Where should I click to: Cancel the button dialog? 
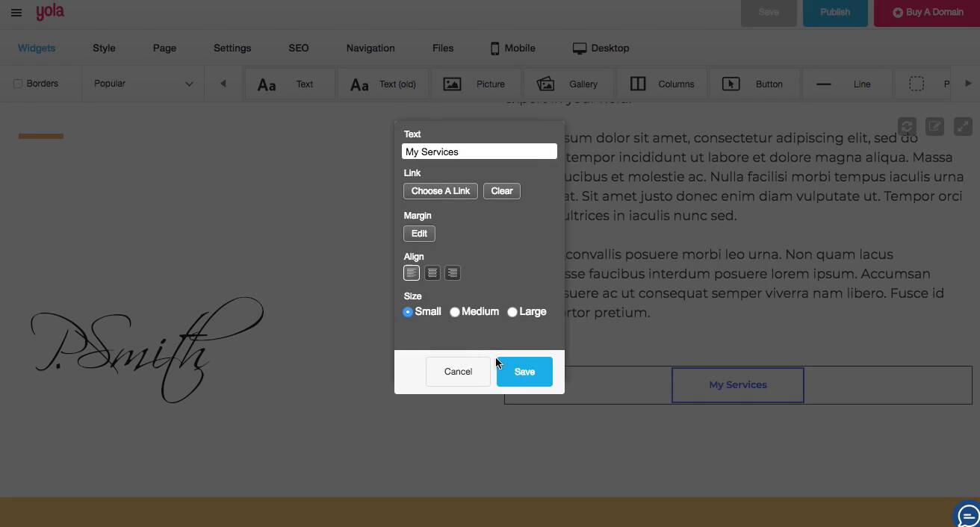coord(458,372)
